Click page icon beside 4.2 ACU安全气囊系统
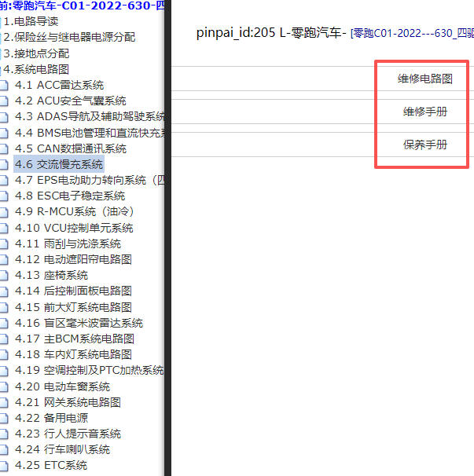This screenshot has height=476, width=474. (x=4, y=101)
